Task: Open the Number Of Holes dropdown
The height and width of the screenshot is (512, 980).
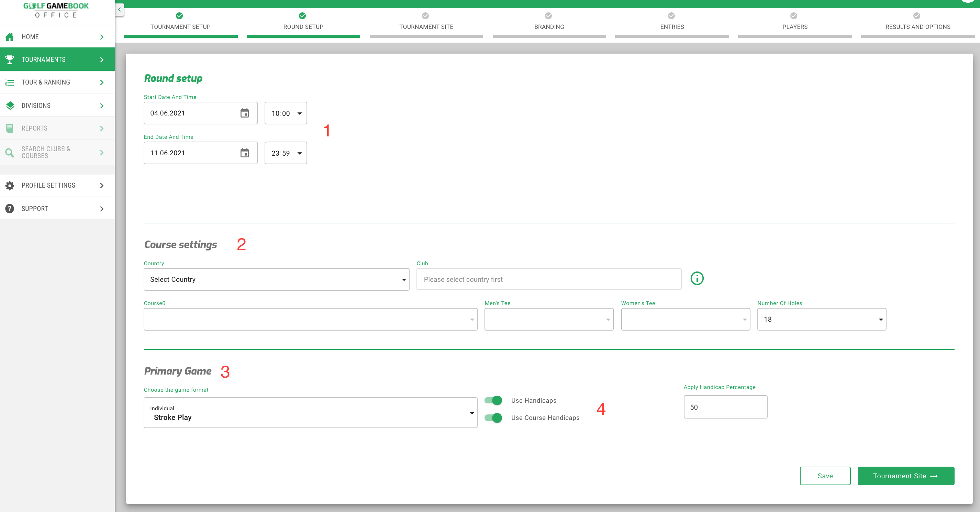Action: (822, 319)
